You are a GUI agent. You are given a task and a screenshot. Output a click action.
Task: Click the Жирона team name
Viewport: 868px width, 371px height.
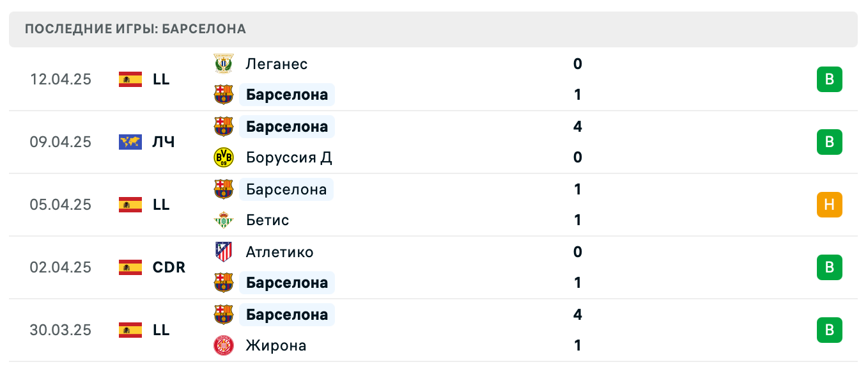click(276, 345)
